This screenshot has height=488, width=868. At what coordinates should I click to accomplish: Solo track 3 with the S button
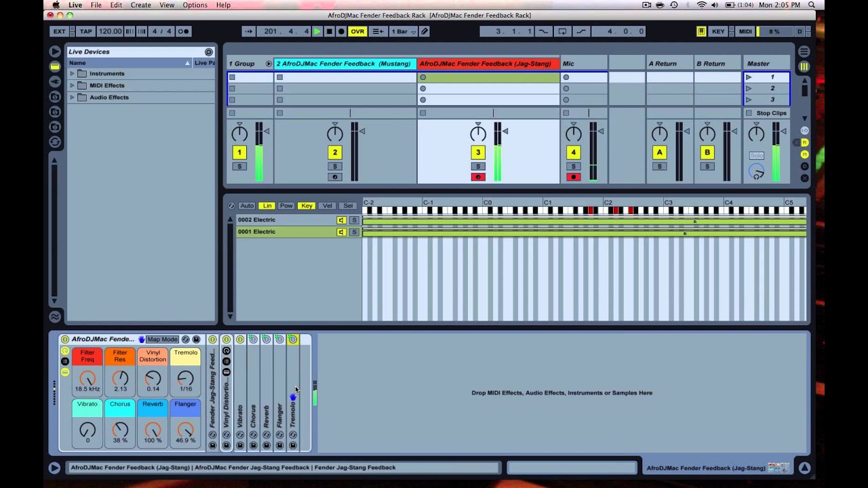pos(478,167)
